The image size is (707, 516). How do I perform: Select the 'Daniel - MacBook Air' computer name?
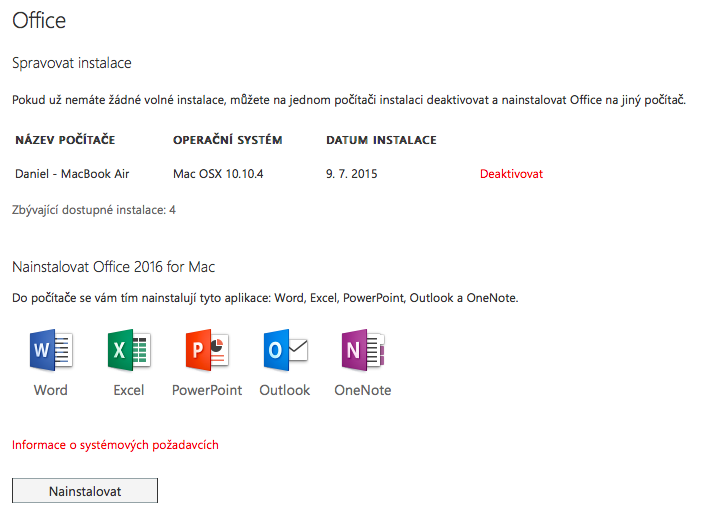point(72,174)
